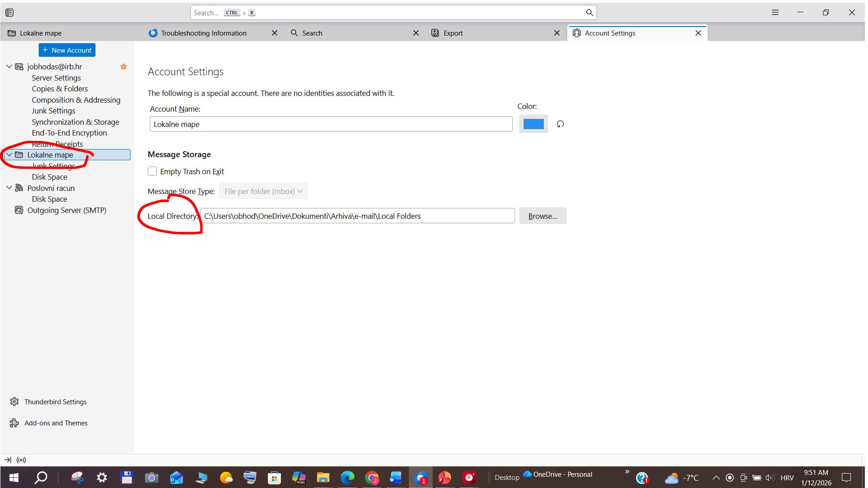This screenshot has width=868, height=488.
Task: Open Microsoft Edge from the taskbar
Action: (347, 478)
